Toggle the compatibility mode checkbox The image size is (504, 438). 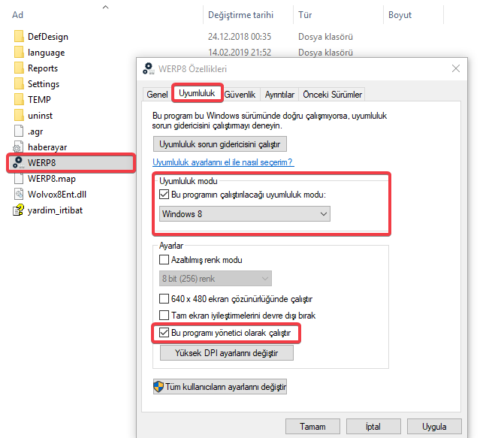point(164,195)
